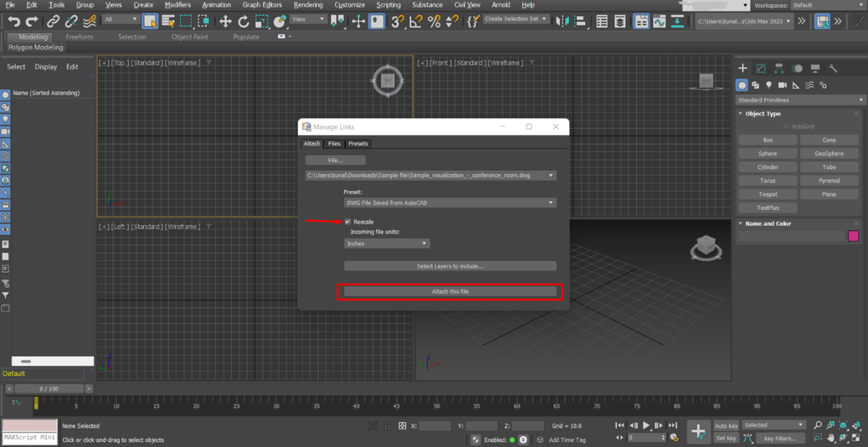Create a Teapot primitive
Image resolution: width=868 pixels, height=447 pixels.
point(767,194)
